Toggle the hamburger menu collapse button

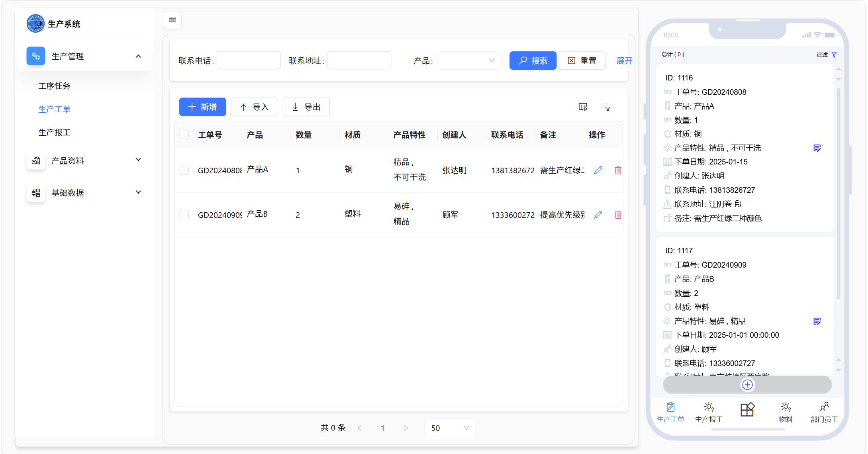tap(172, 20)
